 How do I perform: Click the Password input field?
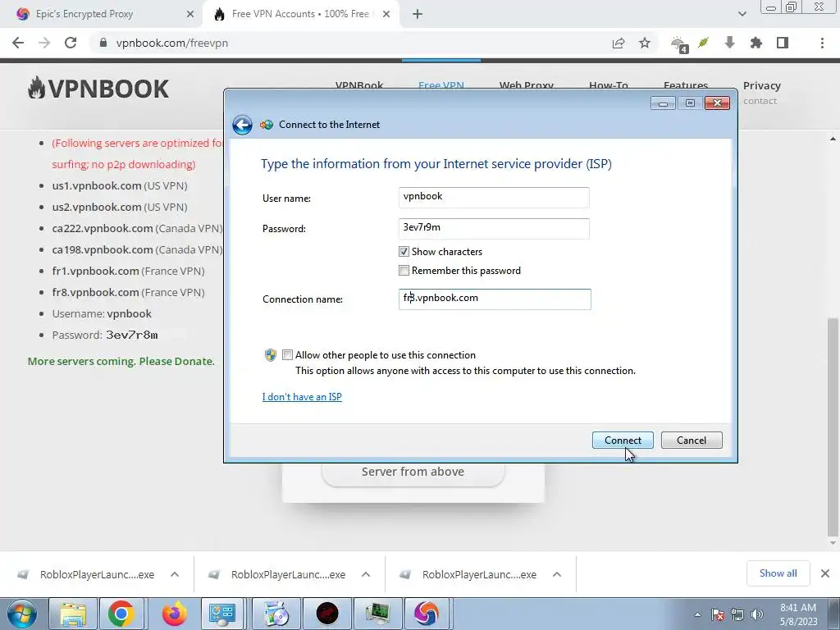point(494,229)
